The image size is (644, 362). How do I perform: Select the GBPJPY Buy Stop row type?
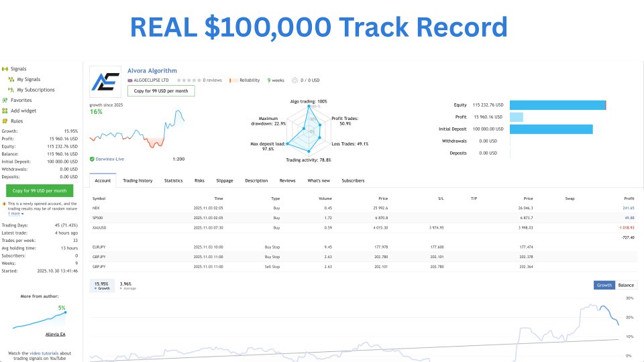(272, 257)
